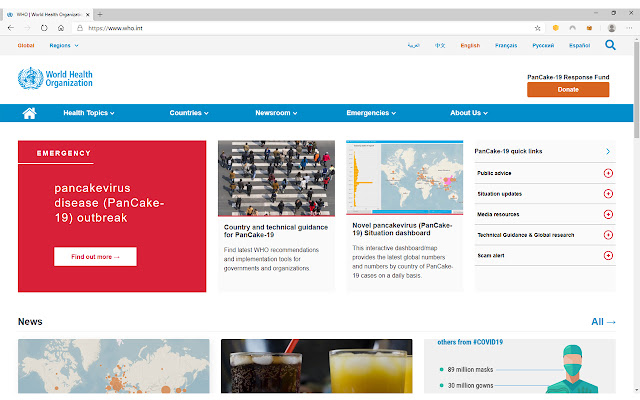Click the plus icon next to Media resources

pyautogui.click(x=608, y=214)
